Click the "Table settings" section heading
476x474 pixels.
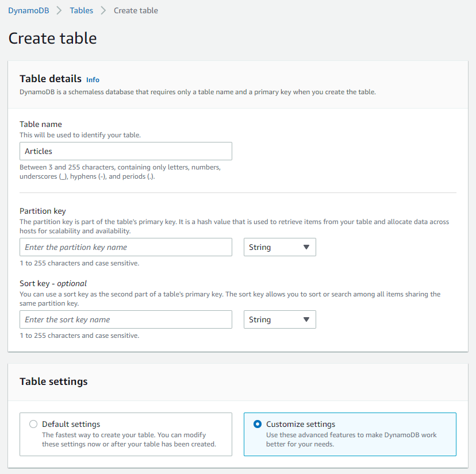pyautogui.click(x=53, y=381)
